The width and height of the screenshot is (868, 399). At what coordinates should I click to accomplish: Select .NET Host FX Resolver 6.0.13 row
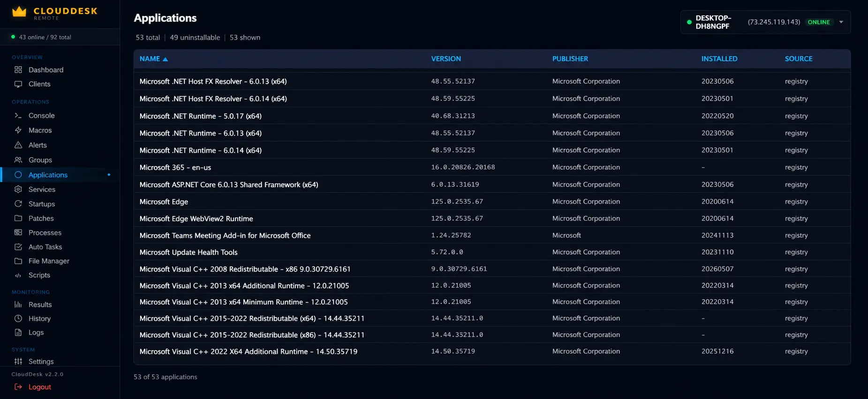[492, 81]
